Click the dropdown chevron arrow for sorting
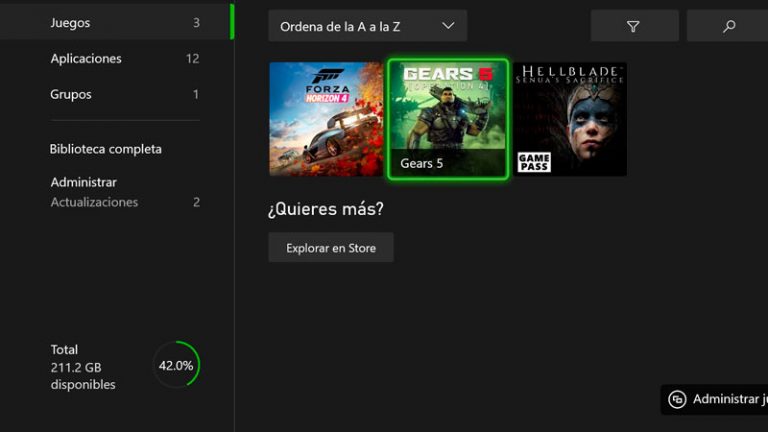The image size is (768, 432). click(x=448, y=25)
